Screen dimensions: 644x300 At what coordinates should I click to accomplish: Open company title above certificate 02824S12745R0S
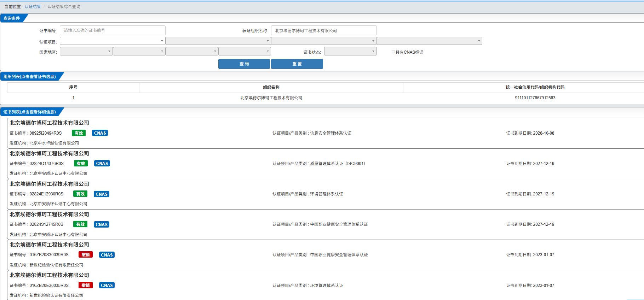click(49, 214)
